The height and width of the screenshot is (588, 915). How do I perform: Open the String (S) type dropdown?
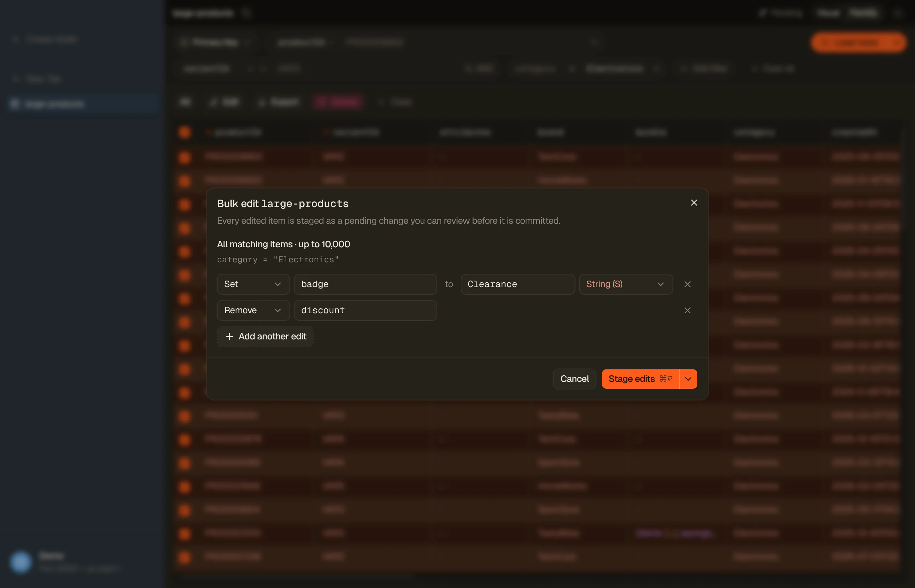pos(625,284)
